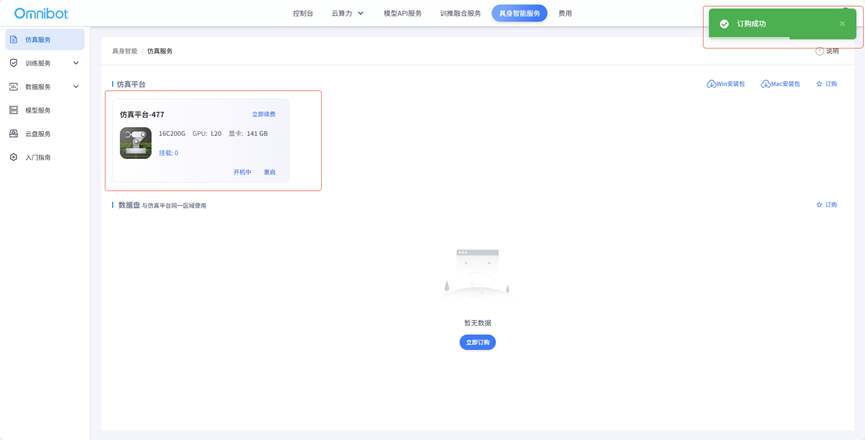865x440 pixels.
Task: Open 费用 in the top navigation
Action: [565, 13]
